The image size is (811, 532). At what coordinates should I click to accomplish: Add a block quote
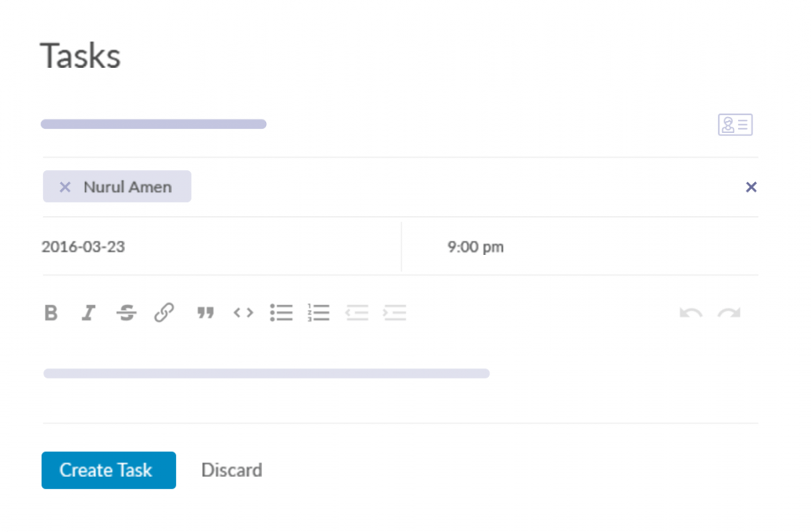point(205,313)
